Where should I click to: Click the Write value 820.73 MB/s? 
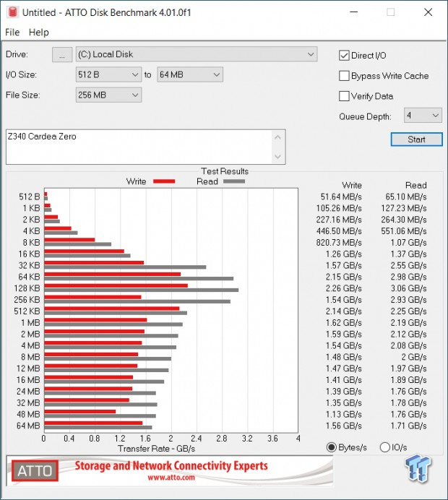[339, 243]
